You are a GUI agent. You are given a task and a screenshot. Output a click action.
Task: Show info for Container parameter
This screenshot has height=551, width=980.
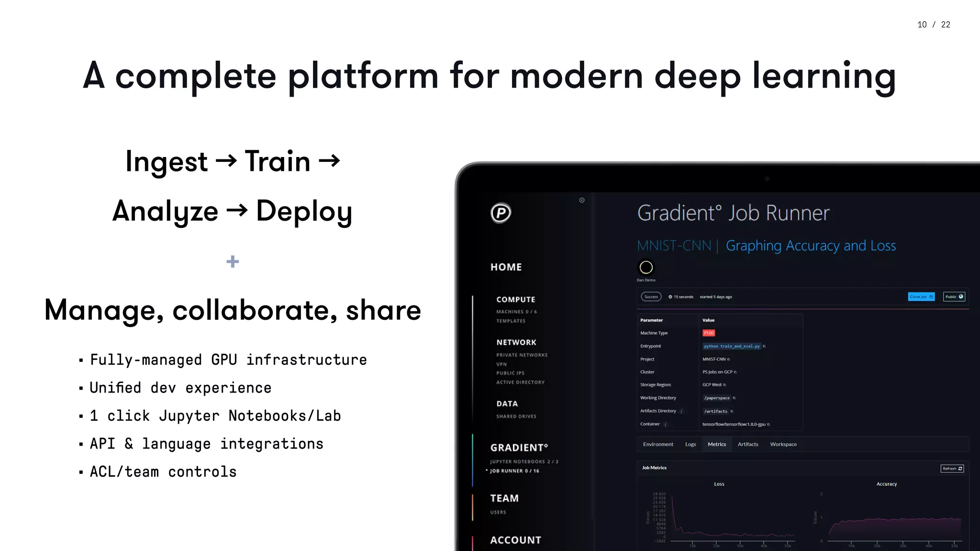[x=666, y=424]
